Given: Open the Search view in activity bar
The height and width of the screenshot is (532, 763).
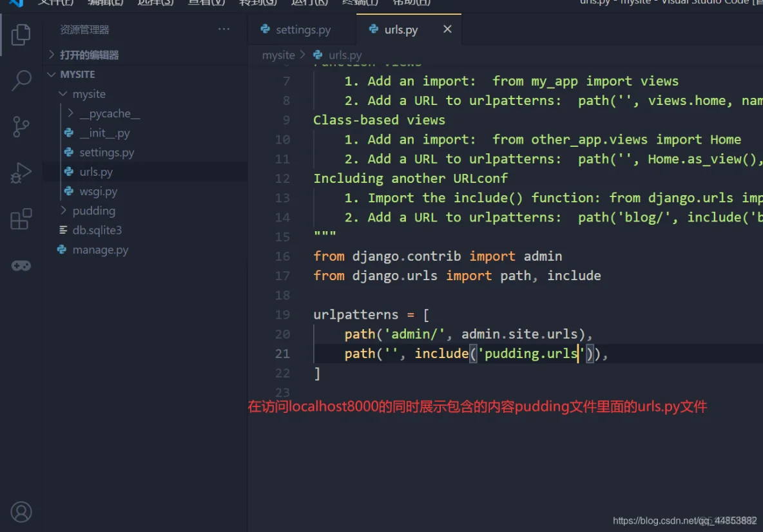Looking at the screenshot, I should pyautogui.click(x=21, y=81).
